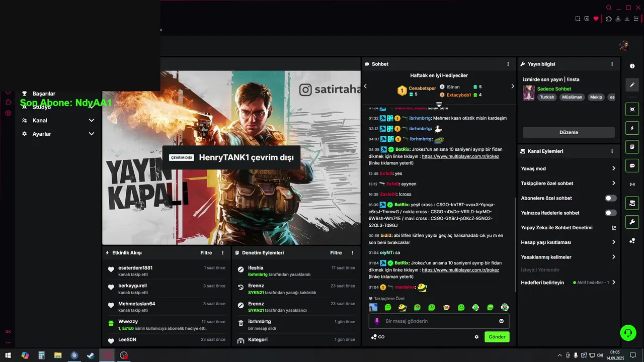This screenshot has width=644, height=362.
Task: Open the Steam taskbar icon
Action: coord(91,355)
